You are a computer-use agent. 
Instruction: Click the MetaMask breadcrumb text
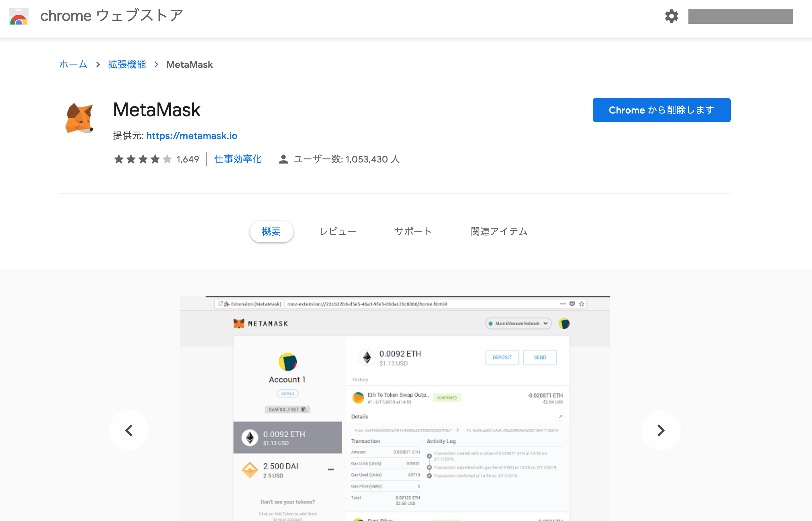point(189,64)
